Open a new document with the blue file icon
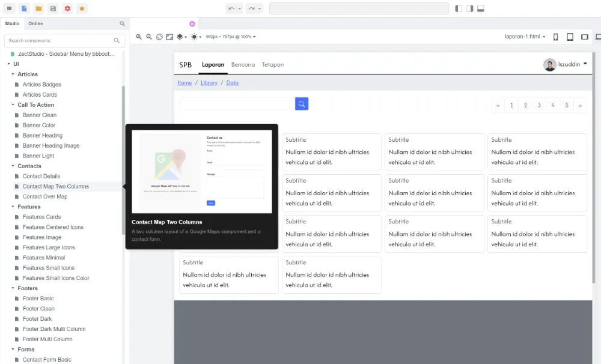The width and height of the screenshot is (601, 364). (x=23, y=8)
